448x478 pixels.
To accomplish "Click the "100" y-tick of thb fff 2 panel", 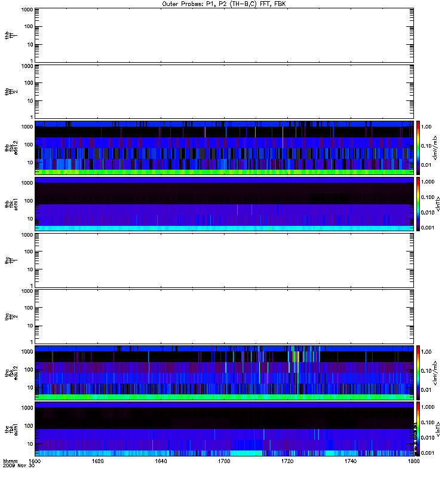I will click(x=29, y=83).
